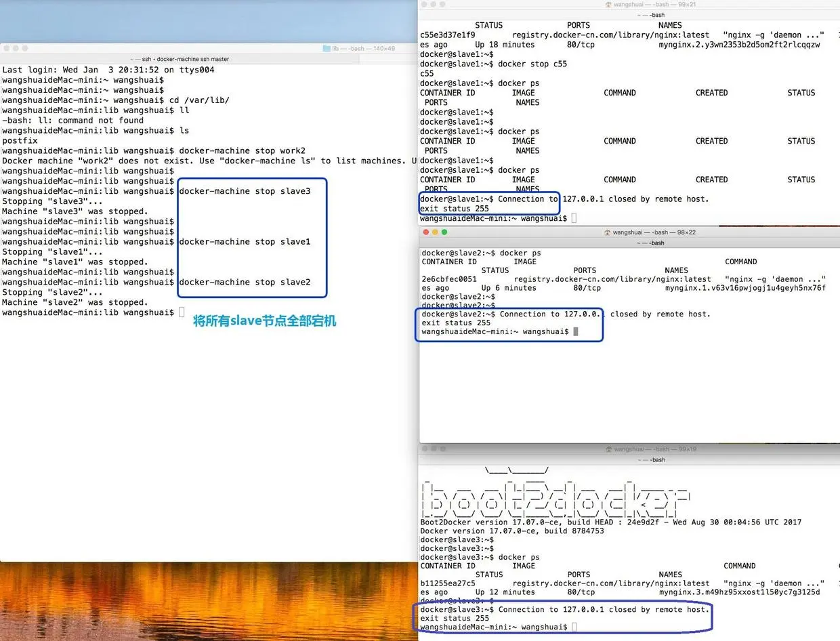Click the 'Stopping "slave1"...' line
840x641 pixels.
pyautogui.click(x=52, y=252)
